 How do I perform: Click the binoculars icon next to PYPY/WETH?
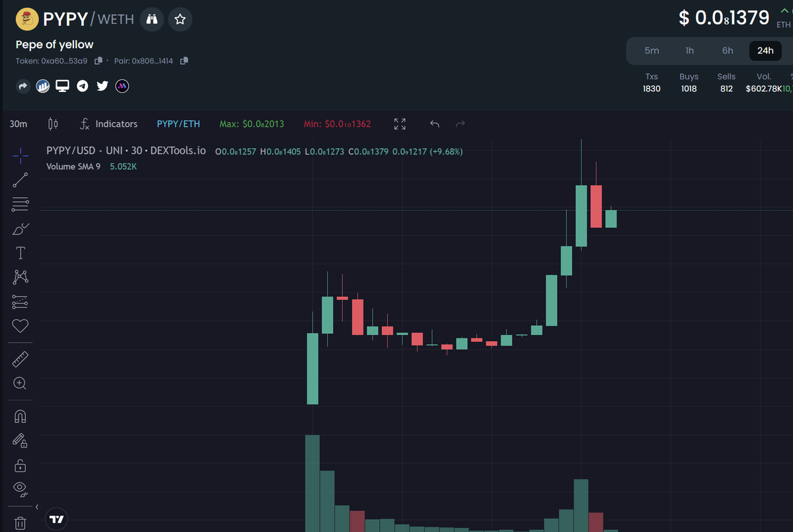(x=153, y=19)
